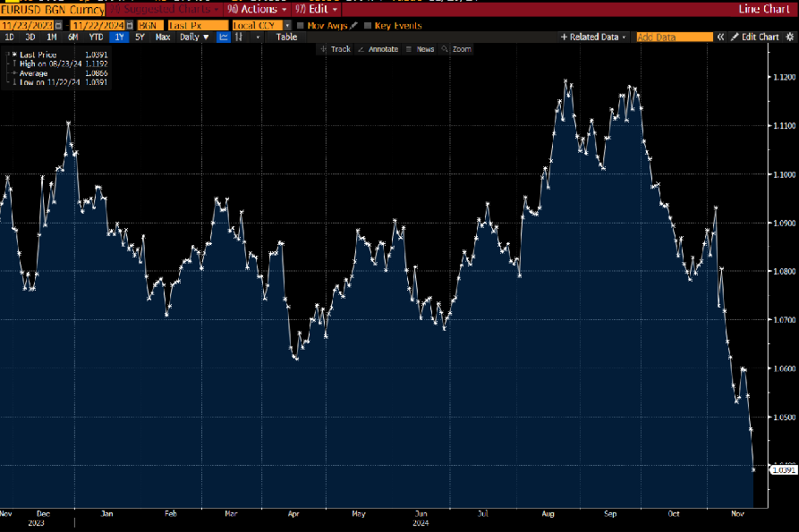Open chart settings gear icon
This screenshot has height=532, width=799.
click(787, 38)
